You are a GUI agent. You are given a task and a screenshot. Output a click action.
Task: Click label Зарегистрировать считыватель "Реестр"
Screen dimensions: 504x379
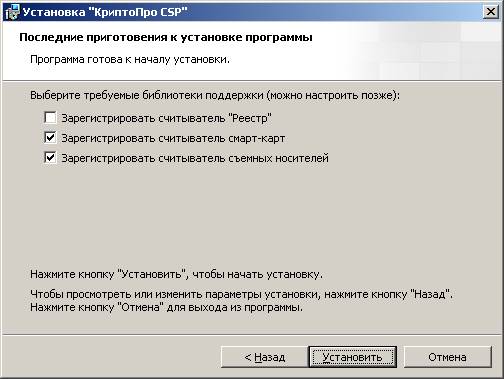166,118
